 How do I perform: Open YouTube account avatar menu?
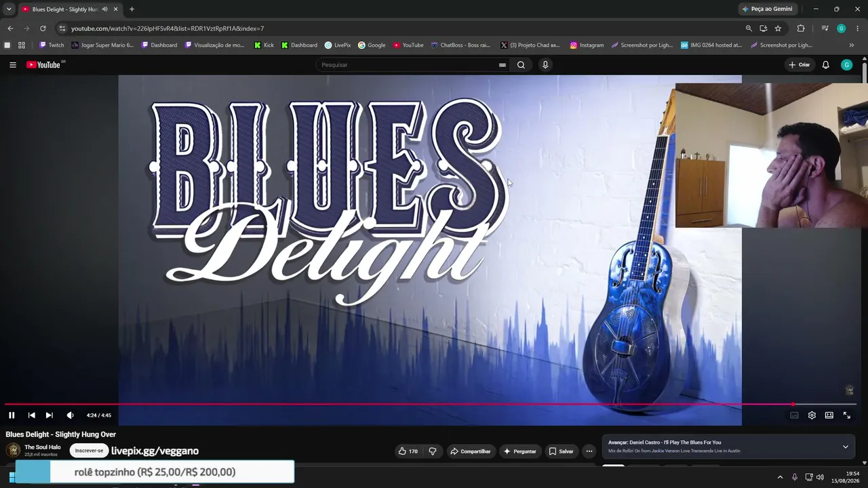point(846,65)
